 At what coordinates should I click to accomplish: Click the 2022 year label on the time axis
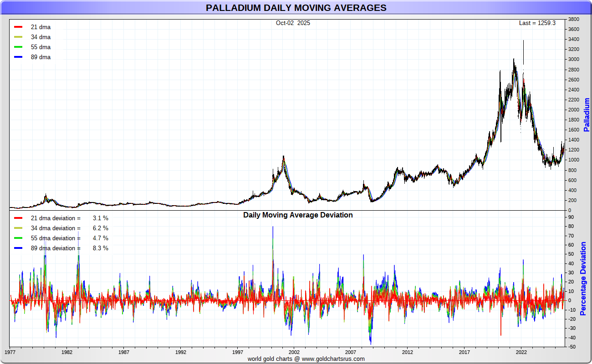521,352
